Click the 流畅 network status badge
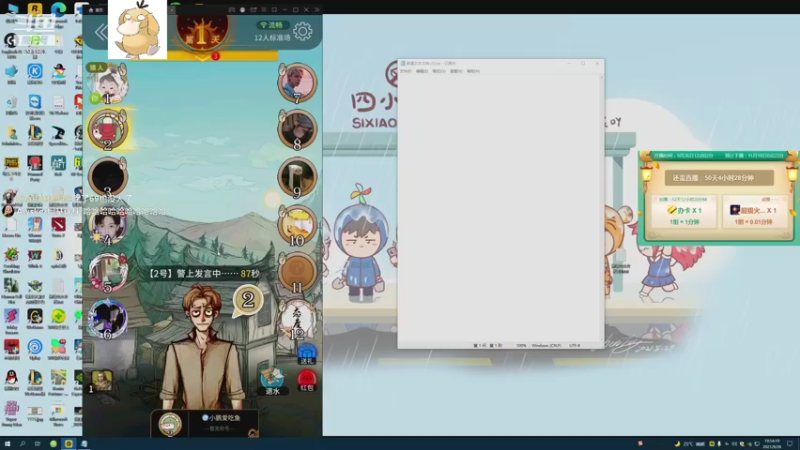Viewport: 800px width, 450px height. coord(272,25)
